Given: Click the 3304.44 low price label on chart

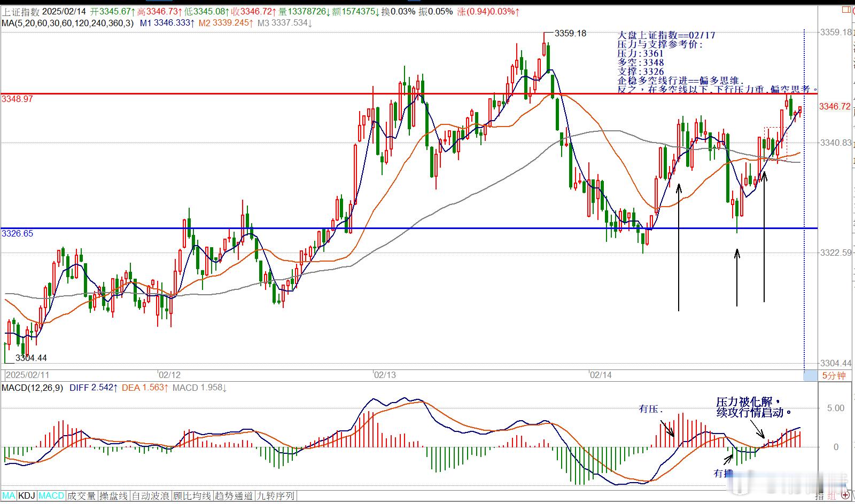Looking at the screenshot, I should (31, 358).
